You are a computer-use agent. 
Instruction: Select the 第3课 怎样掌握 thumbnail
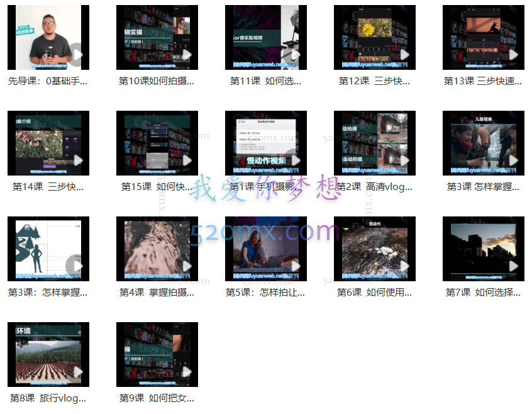coord(483,143)
